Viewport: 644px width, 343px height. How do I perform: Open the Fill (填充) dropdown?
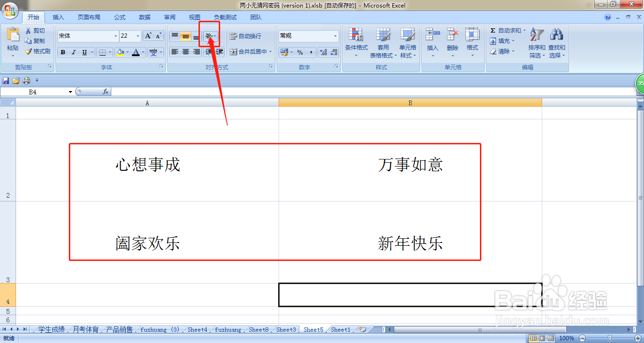click(x=503, y=41)
